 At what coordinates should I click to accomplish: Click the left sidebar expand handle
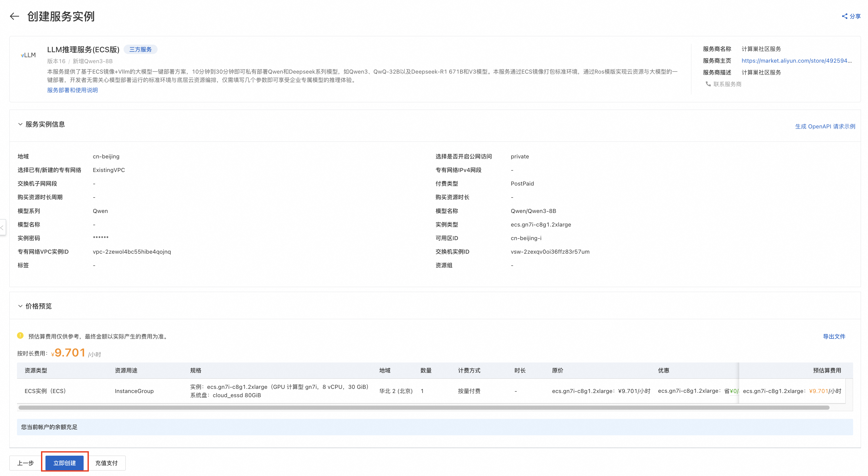click(x=2, y=228)
